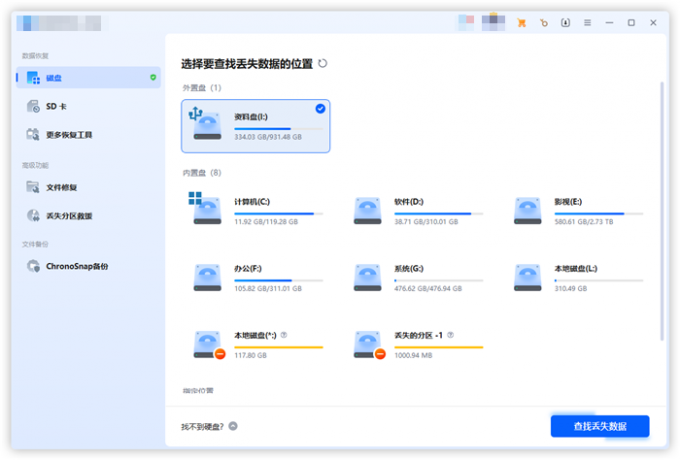680x460 pixels.
Task: Click the more recovery tools icon
Action: pos(33,135)
